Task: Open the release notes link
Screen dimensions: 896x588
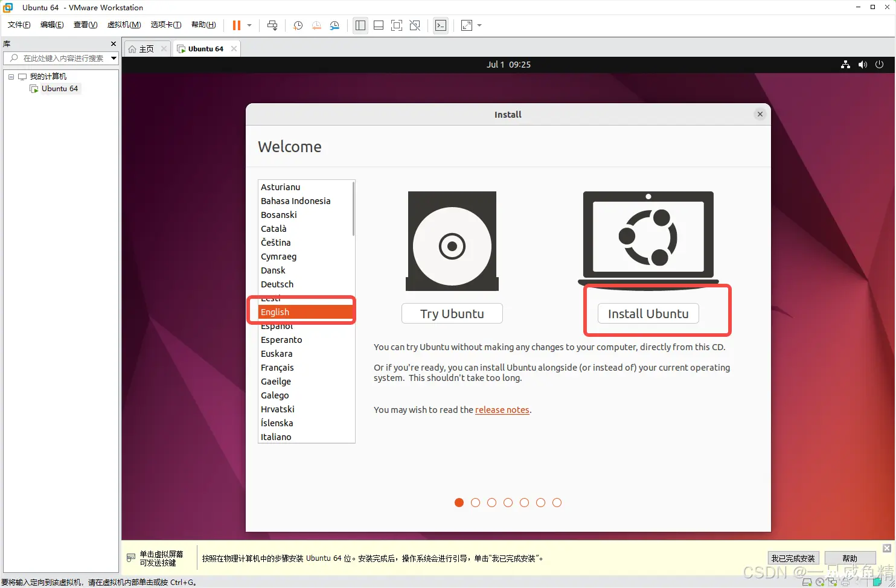Action: point(502,410)
